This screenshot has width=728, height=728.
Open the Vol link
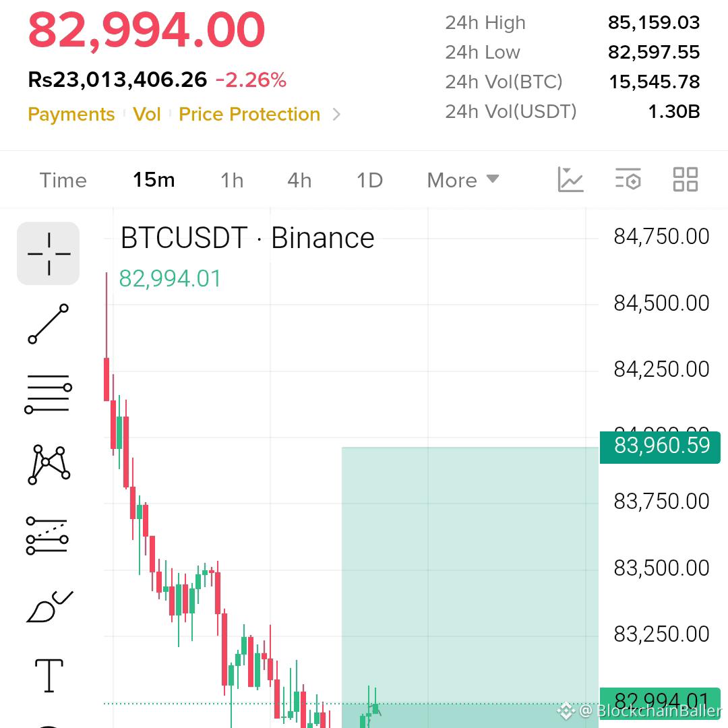(147, 114)
